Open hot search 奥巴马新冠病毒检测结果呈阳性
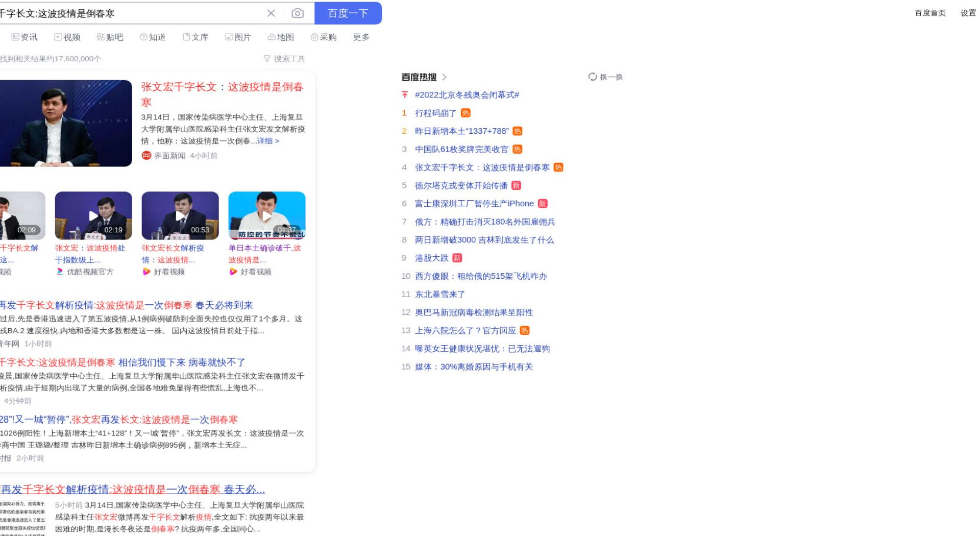Image resolution: width=980 pixels, height=536 pixels. point(474,312)
